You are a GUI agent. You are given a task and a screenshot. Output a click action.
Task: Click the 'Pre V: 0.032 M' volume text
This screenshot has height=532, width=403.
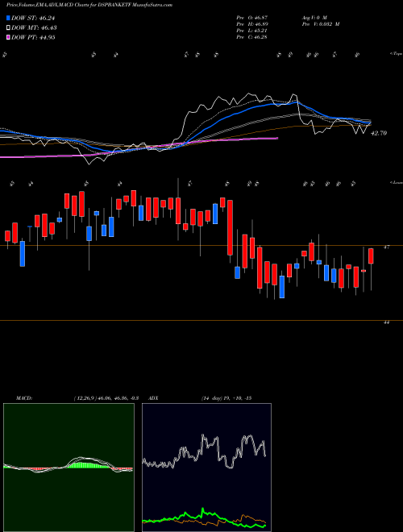coord(321,24)
